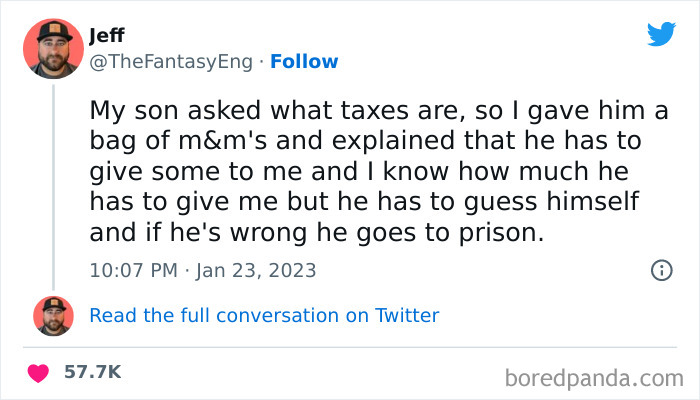Click the horizontal divider above the like count

(x=350, y=345)
